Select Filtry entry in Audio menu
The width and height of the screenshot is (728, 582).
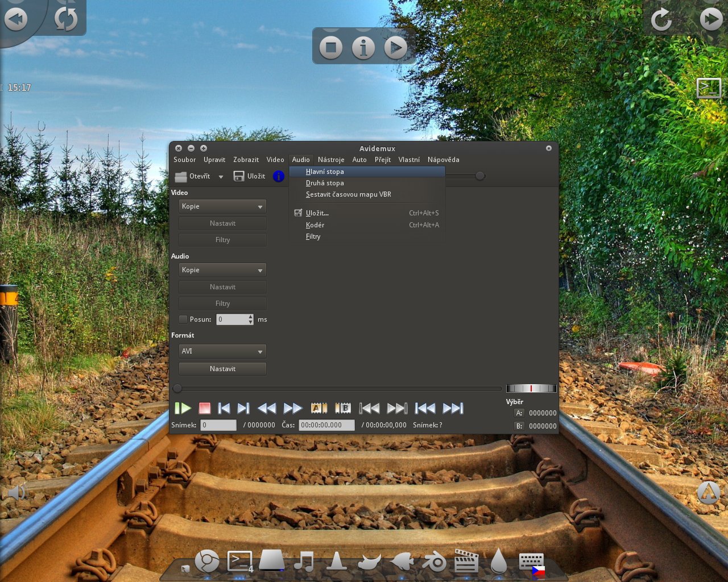click(x=367, y=236)
